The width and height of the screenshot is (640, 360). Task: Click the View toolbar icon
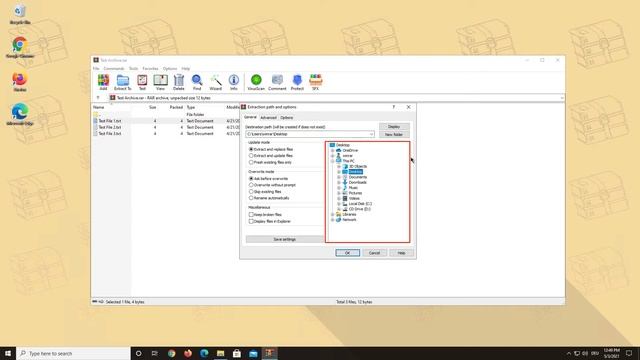coord(160,82)
